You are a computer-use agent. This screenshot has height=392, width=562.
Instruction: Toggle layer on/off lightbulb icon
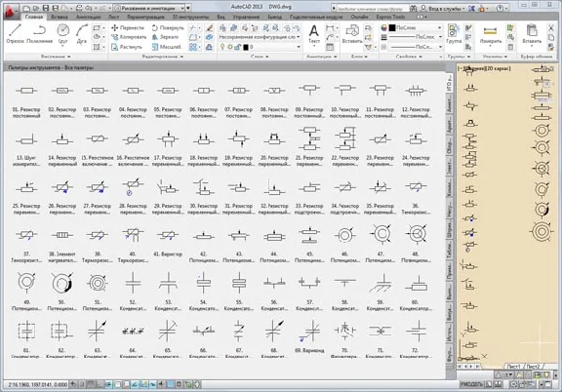tap(222, 47)
